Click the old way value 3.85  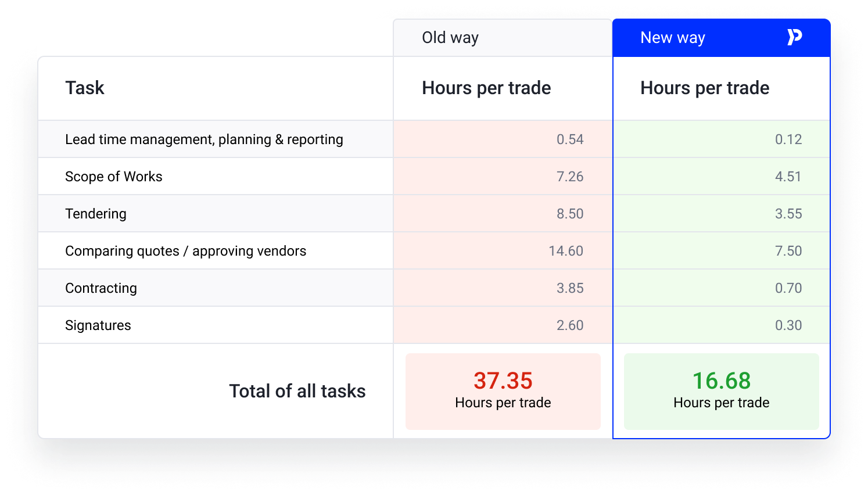pyautogui.click(x=570, y=288)
